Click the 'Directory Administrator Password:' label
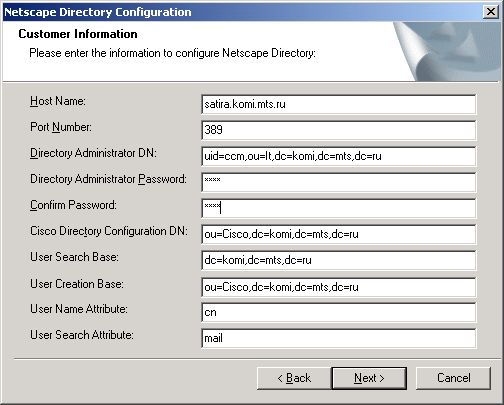 (108, 179)
